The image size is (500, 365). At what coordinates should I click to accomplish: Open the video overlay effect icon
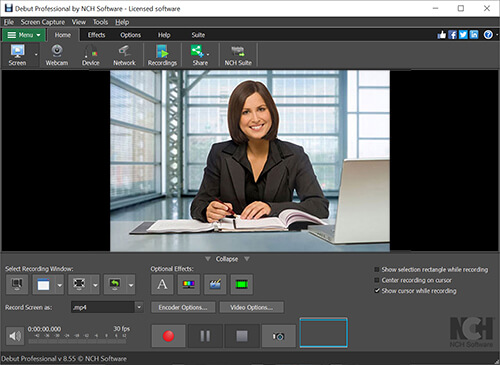[x=215, y=284]
